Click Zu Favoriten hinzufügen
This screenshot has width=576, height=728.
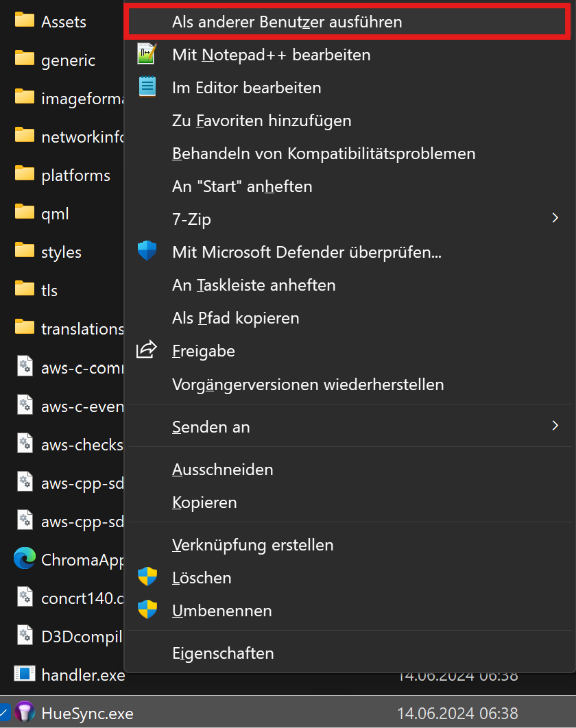261,121
